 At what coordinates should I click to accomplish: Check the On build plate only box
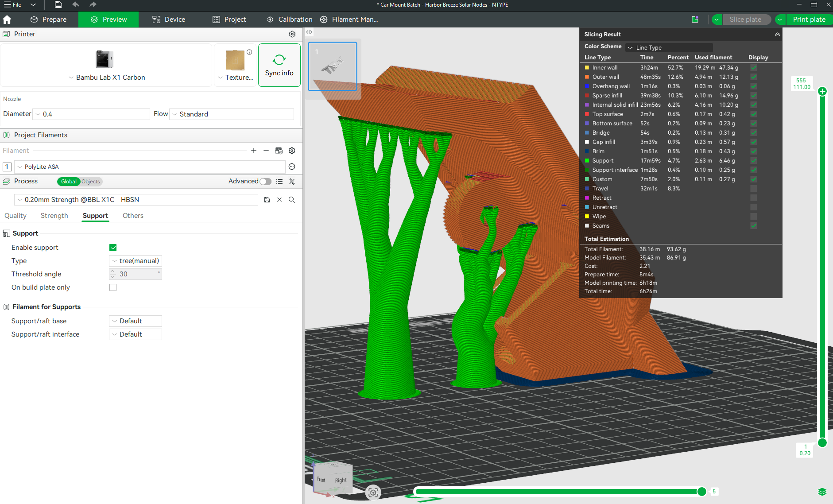click(113, 287)
